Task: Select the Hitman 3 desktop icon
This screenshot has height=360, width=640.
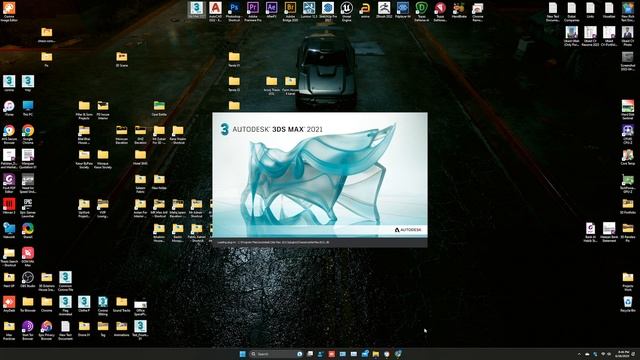Action: pyautogui.click(x=9, y=206)
